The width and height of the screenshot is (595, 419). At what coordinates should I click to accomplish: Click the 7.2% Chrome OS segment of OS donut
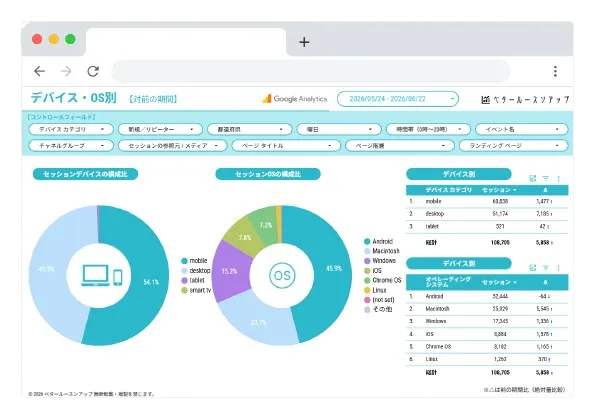tap(266, 225)
